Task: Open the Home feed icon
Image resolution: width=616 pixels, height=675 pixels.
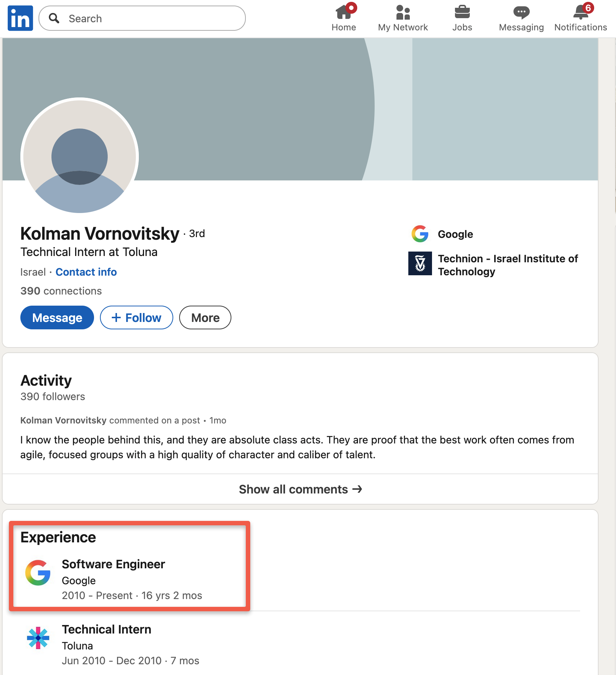Action: 344,13
